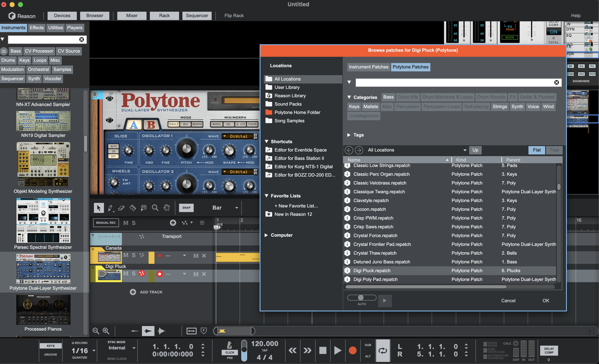
Task: Click the browser forward arrow in patch dialog
Action: 359,150
